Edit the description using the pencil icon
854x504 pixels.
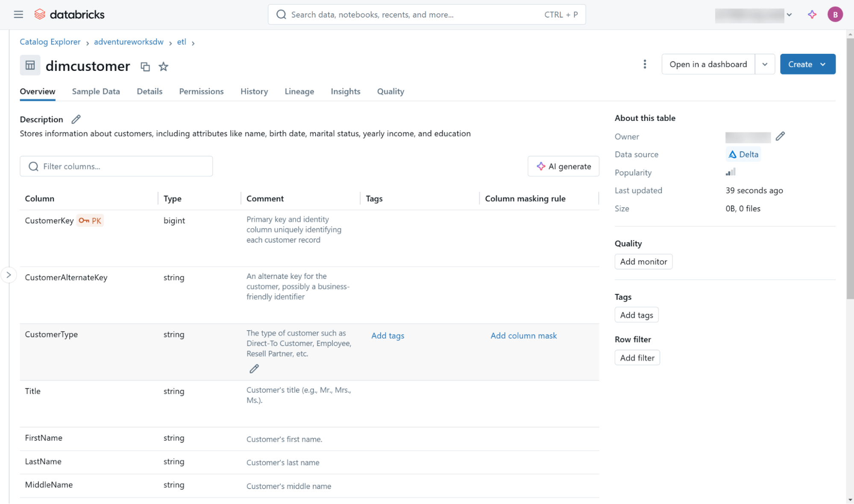click(76, 119)
